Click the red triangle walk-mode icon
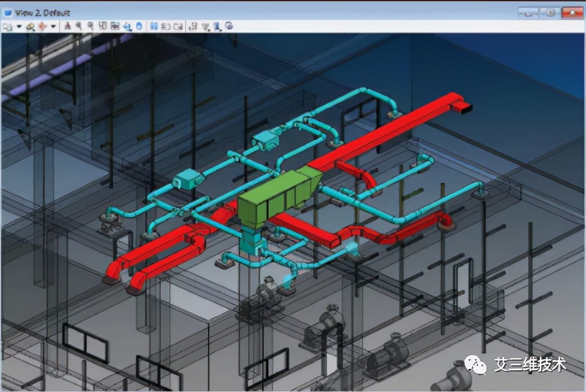This screenshot has height=392, width=586. (67, 25)
